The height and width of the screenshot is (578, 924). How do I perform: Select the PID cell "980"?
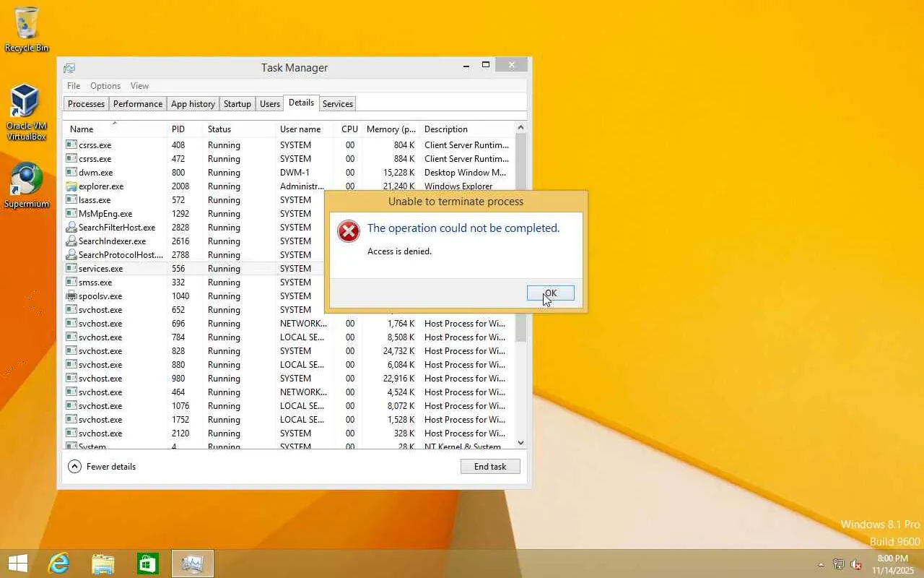click(178, 378)
